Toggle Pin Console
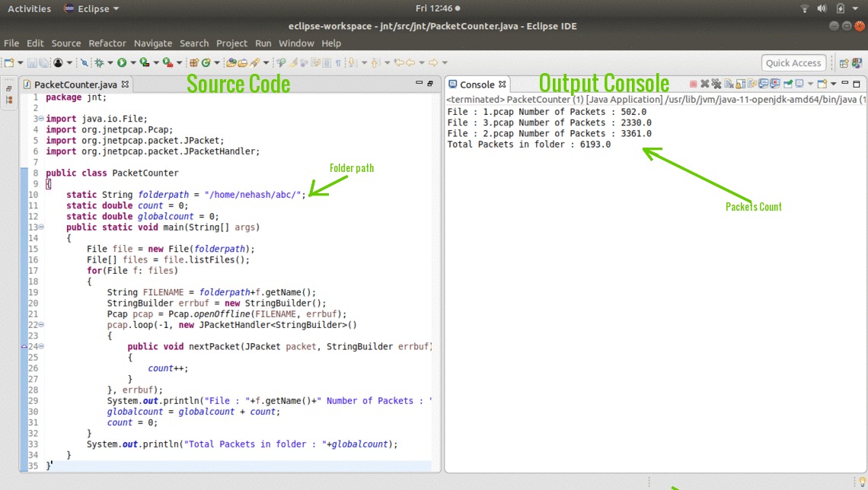The image size is (868, 490). click(789, 84)
